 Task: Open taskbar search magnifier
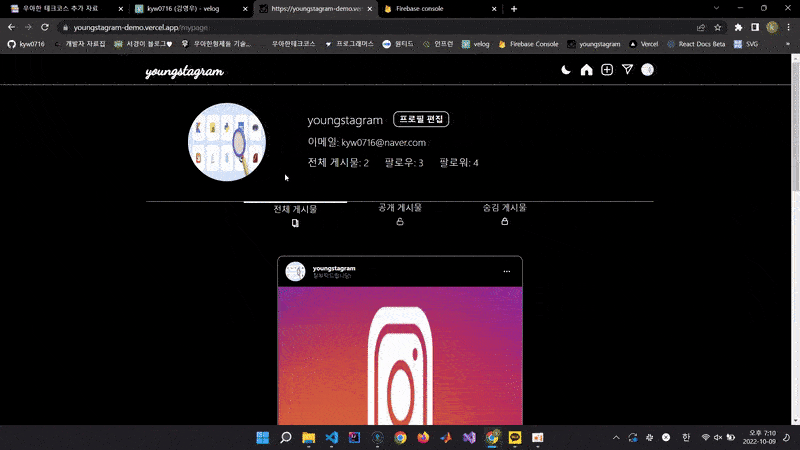[286, 438]
